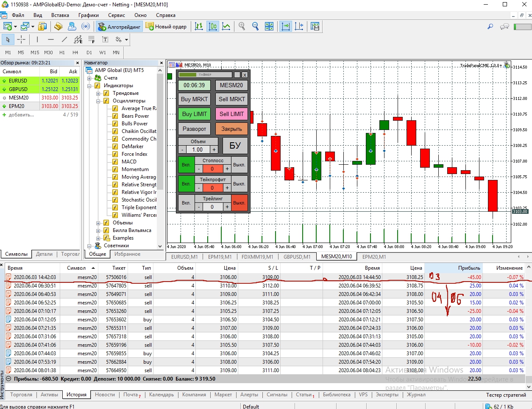Open the chart profiles toolbar icon
This screenshot has height=409, width=532.
(25, 27)
